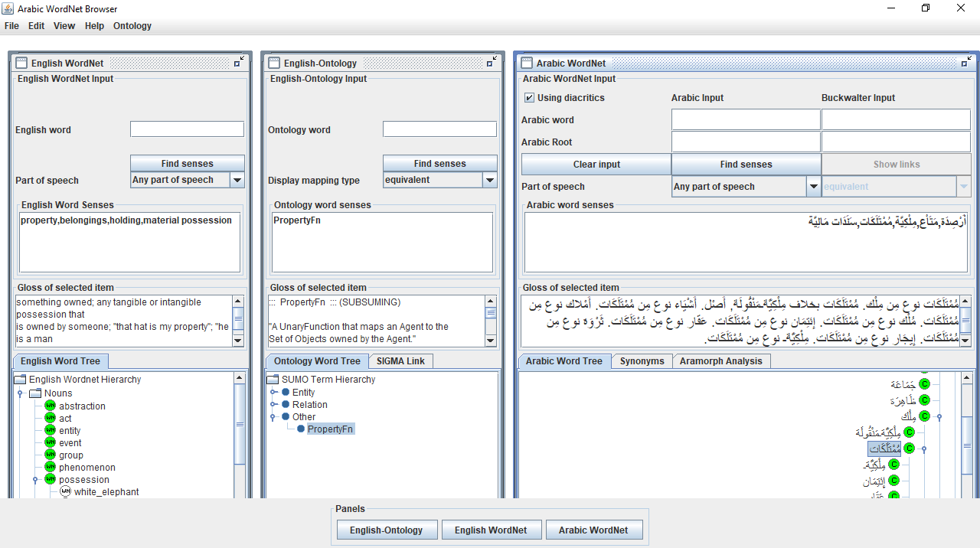The height and width of the screenshot is (548, 980).
Task: Open the Ontology menu
Action: (132, 25)
